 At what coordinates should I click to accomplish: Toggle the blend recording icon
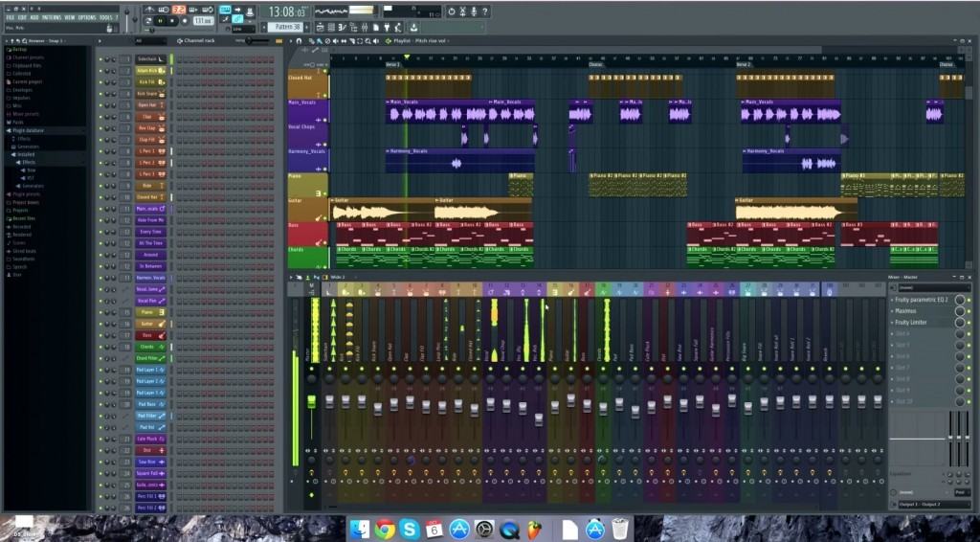tap(193, 10)
